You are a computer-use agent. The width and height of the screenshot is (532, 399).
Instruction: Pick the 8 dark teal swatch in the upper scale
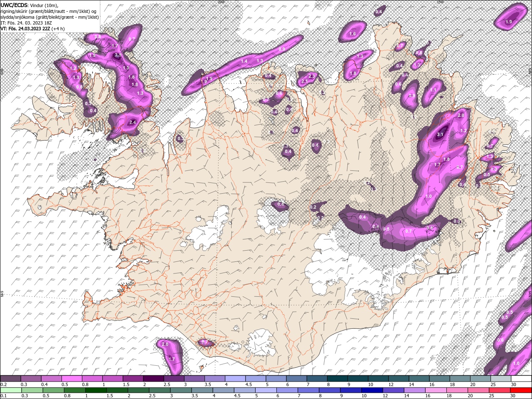337,379
